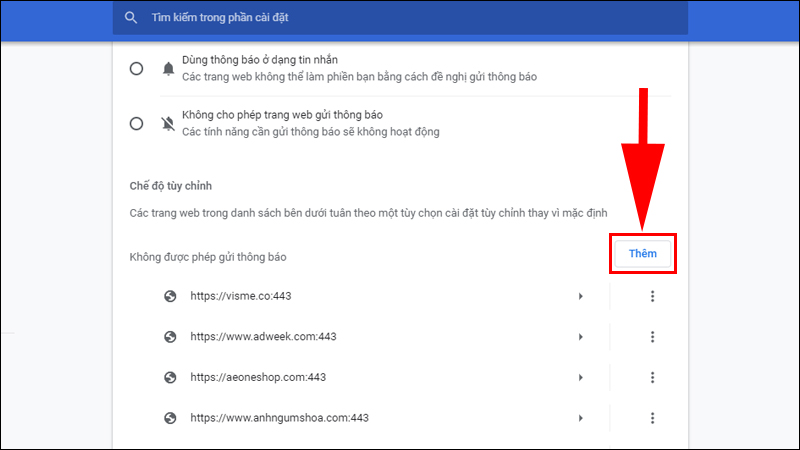Click the crossed-out bell icon
Image resolution: width=800 pixels, height=450 pixels.
coord(167,123)
